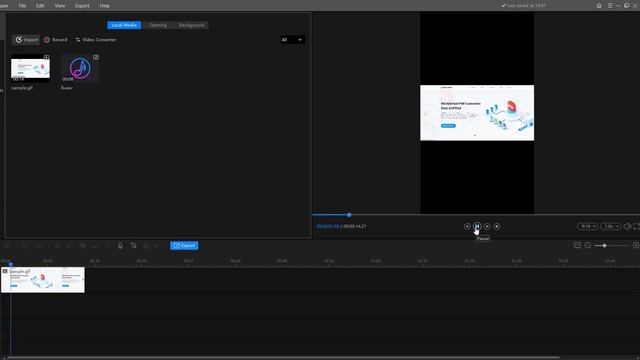Click the fullscreen preview icon
This screenshot has height=360, width=640.
point(636,227)
